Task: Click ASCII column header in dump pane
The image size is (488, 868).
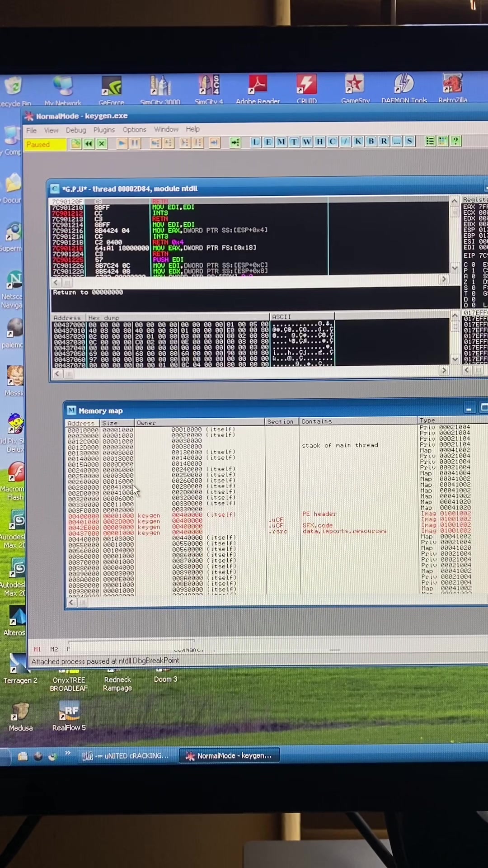Action: coord(302,317)
